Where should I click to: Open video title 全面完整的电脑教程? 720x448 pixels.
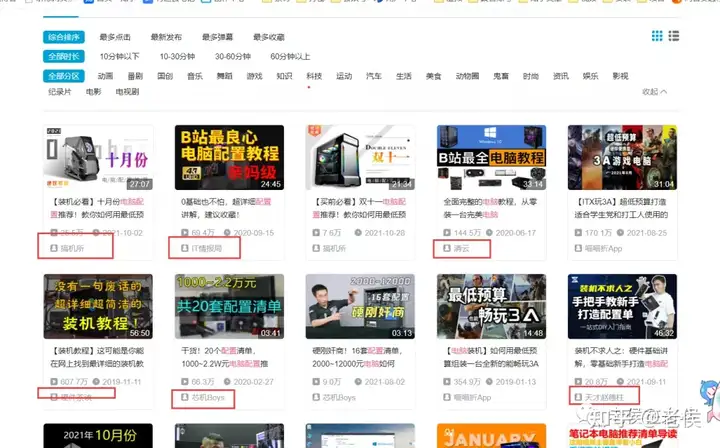490,208
